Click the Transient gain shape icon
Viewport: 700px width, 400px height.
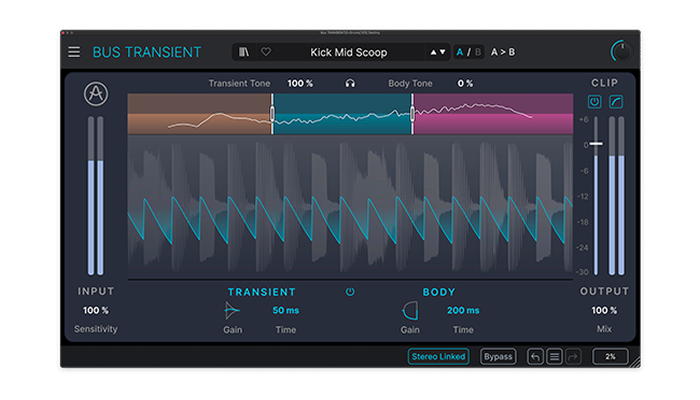[x=232, y=310]
